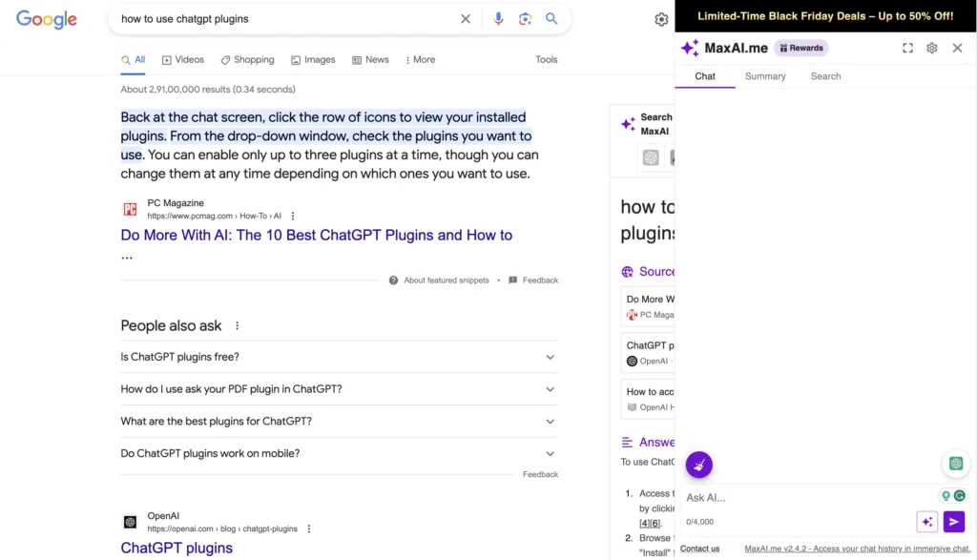Open the prompt sparkle icon beside send button

coord(926,522)
